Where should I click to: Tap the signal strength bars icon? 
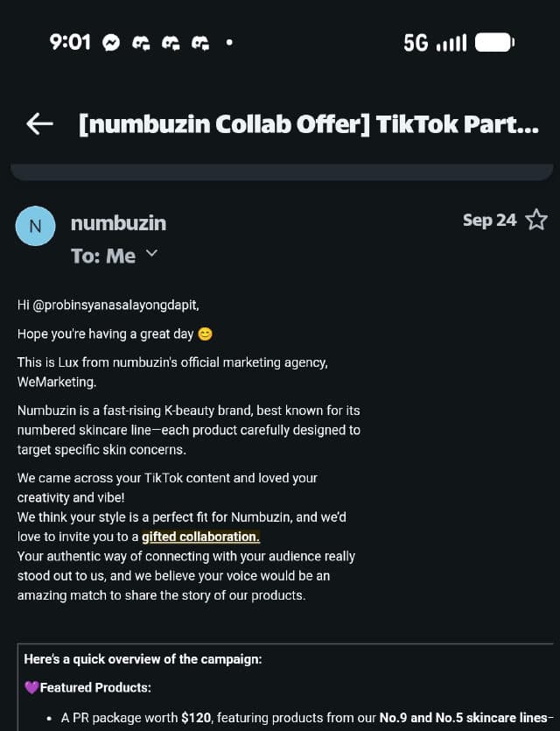[451, 42]
